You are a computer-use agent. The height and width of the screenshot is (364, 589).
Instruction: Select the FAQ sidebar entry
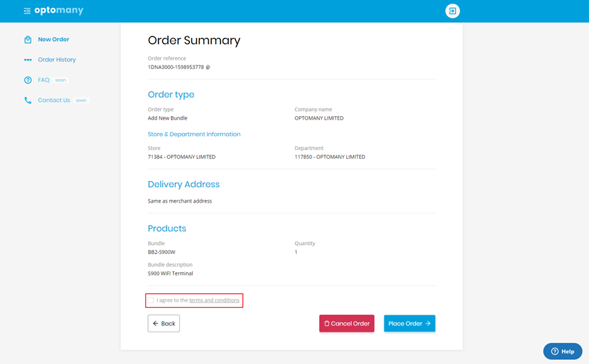click(43, 80)
